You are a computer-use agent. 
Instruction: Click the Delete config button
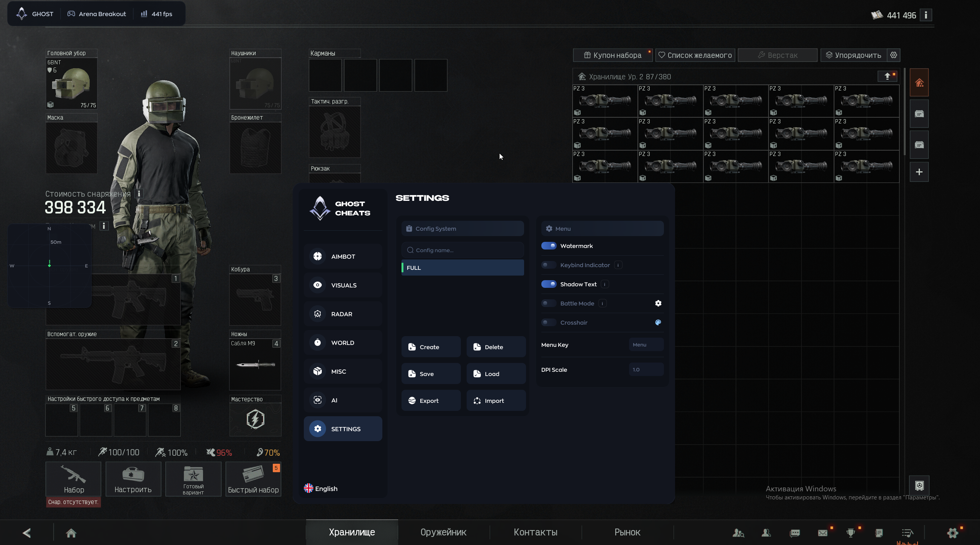[496, 347]
